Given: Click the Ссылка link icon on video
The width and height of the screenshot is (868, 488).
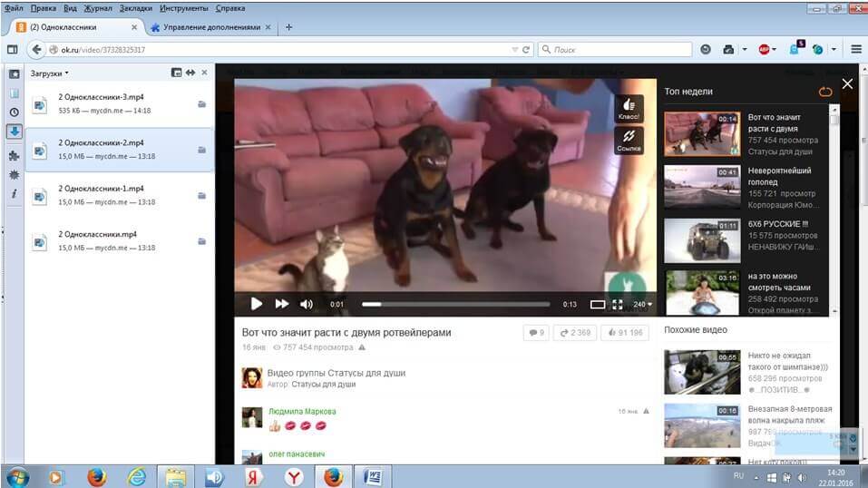Looking at the screenshot, I should pos(629,139).
